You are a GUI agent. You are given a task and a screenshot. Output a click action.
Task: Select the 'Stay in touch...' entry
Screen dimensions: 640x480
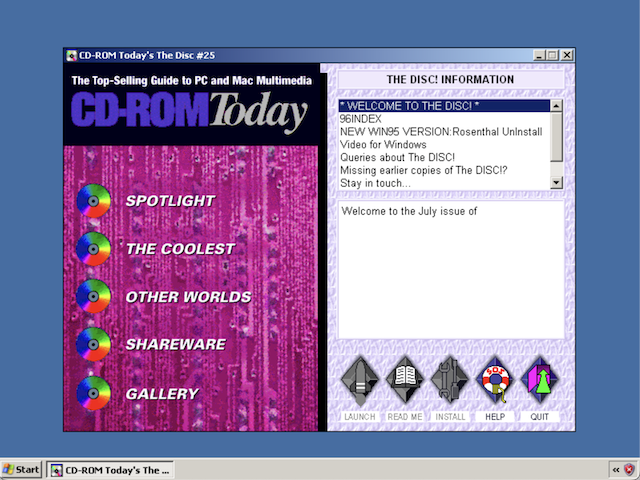pyautogui.click(x=444, y=183)
